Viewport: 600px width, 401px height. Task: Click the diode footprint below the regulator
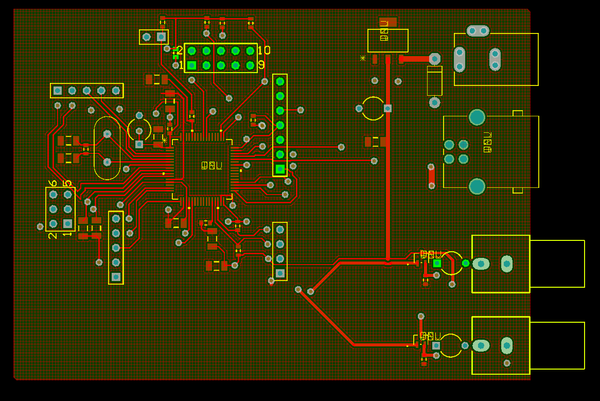(434, 81)
